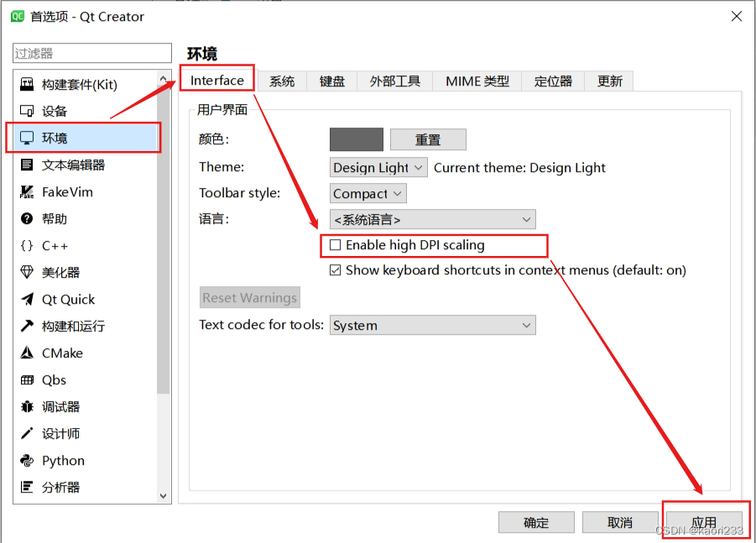Image resolution: width=756 pixels, height=543 pixels.
Task: Click the Reset Warnings button
Action: [250, 298]
